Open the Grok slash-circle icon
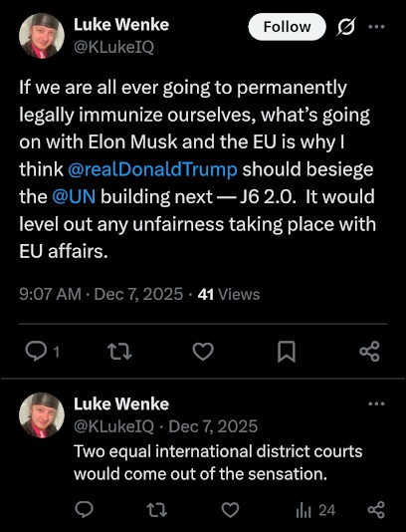The image size is (406, 532). pyautogui.click(x=346, y=27)
